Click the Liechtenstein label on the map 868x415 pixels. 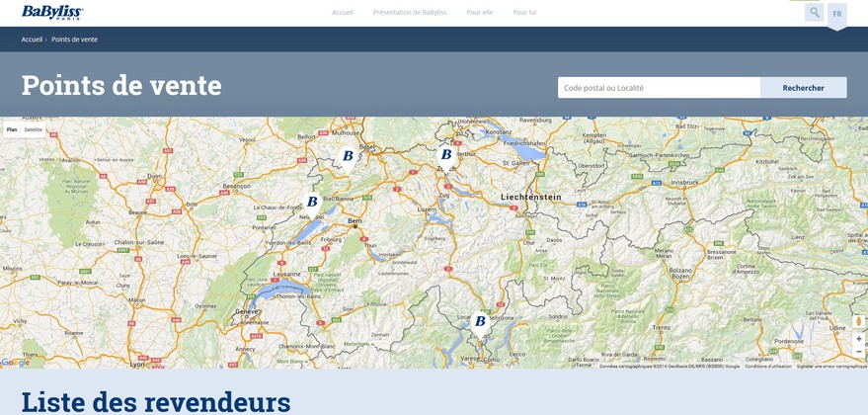(531, 197)
